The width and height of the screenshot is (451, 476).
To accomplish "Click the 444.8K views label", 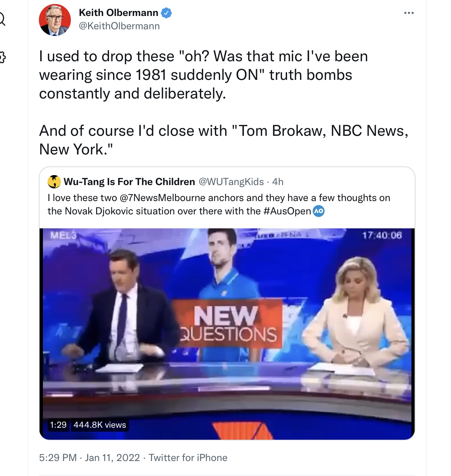I will pos(100,425).
